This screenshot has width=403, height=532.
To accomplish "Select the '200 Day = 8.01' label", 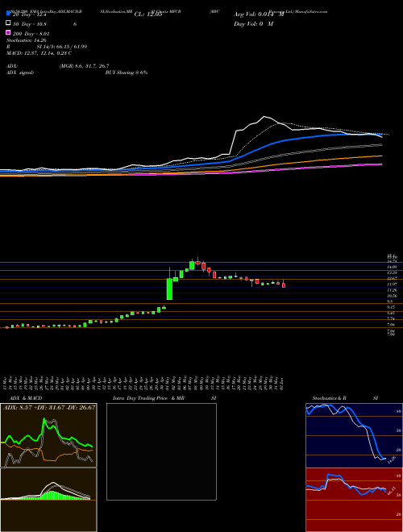I will point(31,34).
